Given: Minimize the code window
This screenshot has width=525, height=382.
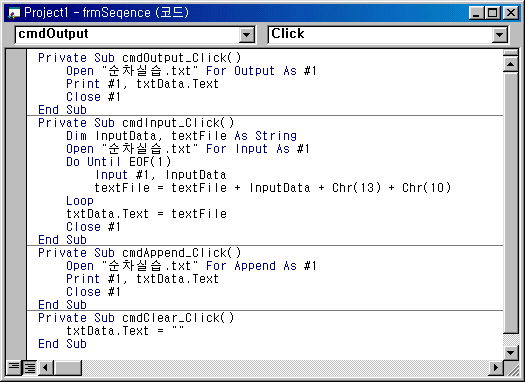Looking at the screenshot, I should pyautogui.click(x=476, y=13).
